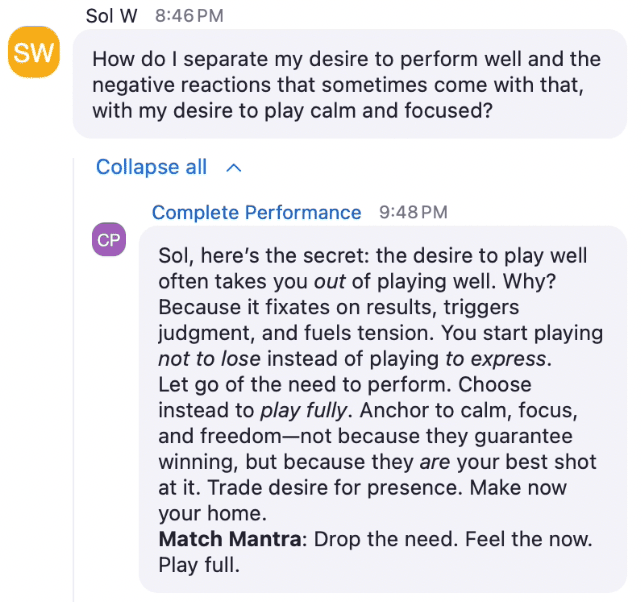Click 'Trade desire for presence' sentence
This screenshot has width=642, height=602.
pyautogui.click(x=335, y=488)
